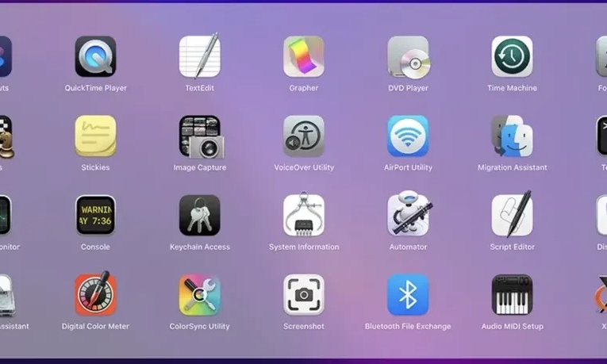Launch the Digital Color Meter eyedropper icon

click(x=96, y=293)
